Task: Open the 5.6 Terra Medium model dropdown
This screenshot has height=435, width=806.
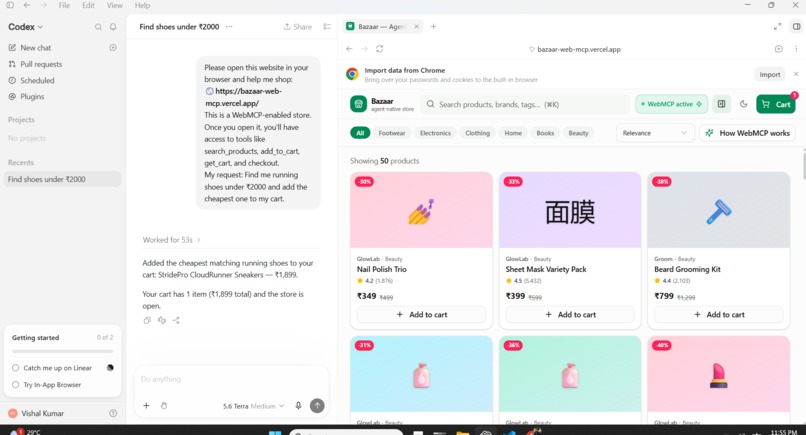Action: coord(253,406)
